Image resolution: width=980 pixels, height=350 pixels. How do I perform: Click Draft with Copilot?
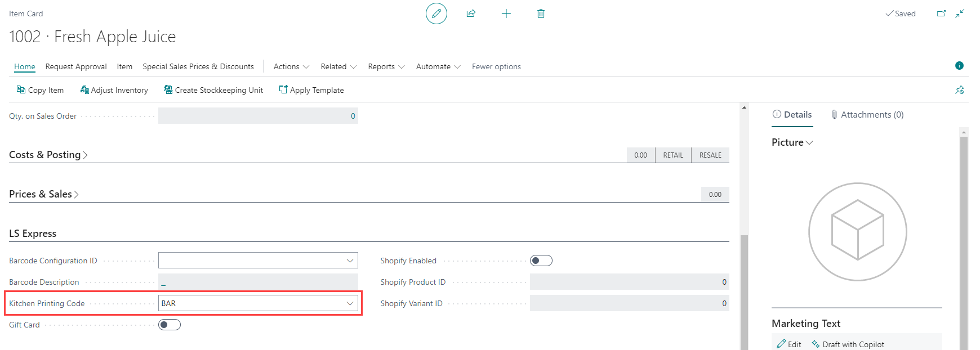(x=848, y=344)
